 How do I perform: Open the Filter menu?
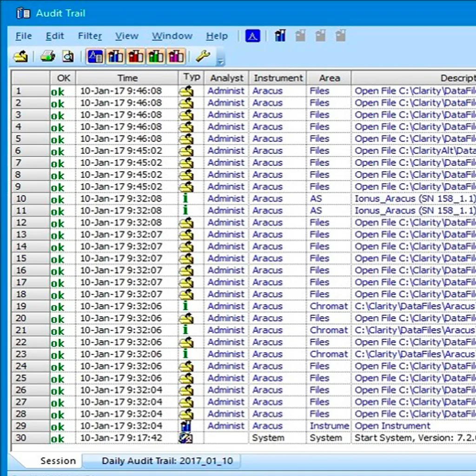pyautogui.click(x=90, y=36)
